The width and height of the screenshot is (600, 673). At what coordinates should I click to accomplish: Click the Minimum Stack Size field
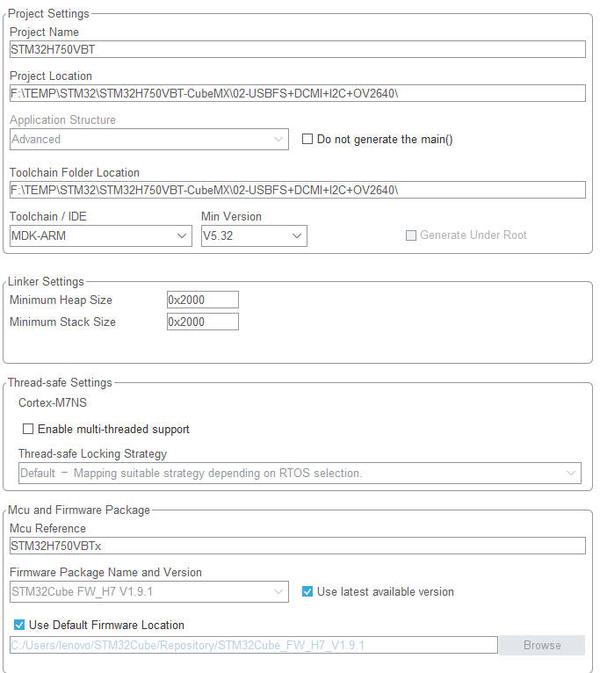coord(203,322)
